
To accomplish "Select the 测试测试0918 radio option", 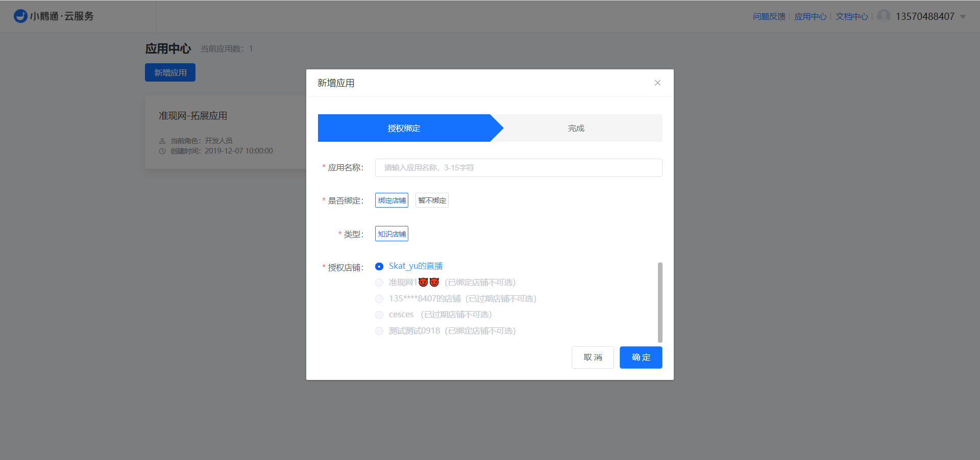I will point(379,331).
